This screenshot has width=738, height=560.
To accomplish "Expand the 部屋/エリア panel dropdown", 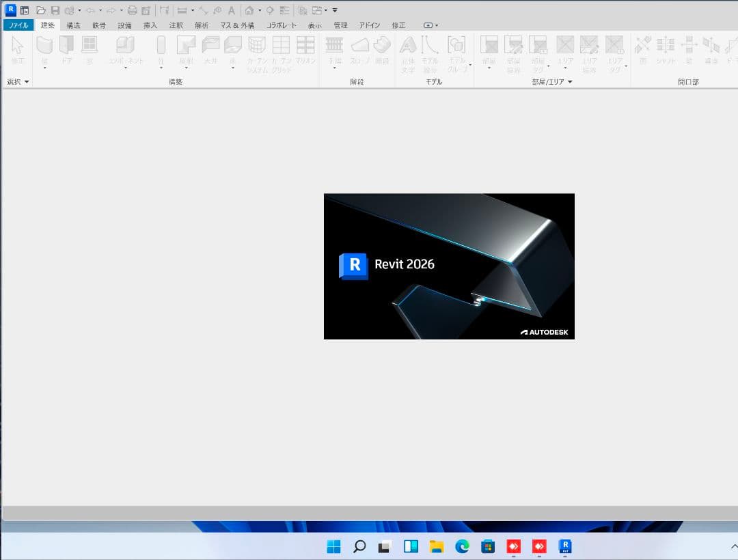I will (569, 82).
